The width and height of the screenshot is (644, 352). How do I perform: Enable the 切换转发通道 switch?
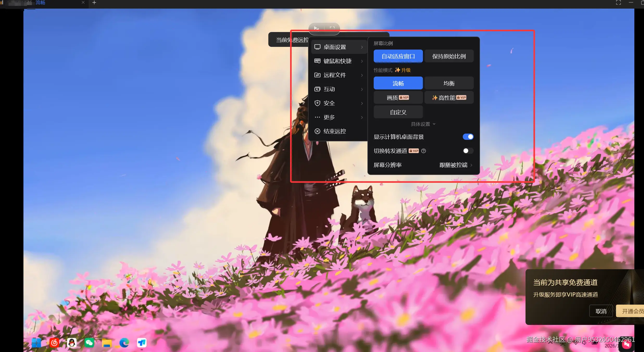(x=468, y=151)
